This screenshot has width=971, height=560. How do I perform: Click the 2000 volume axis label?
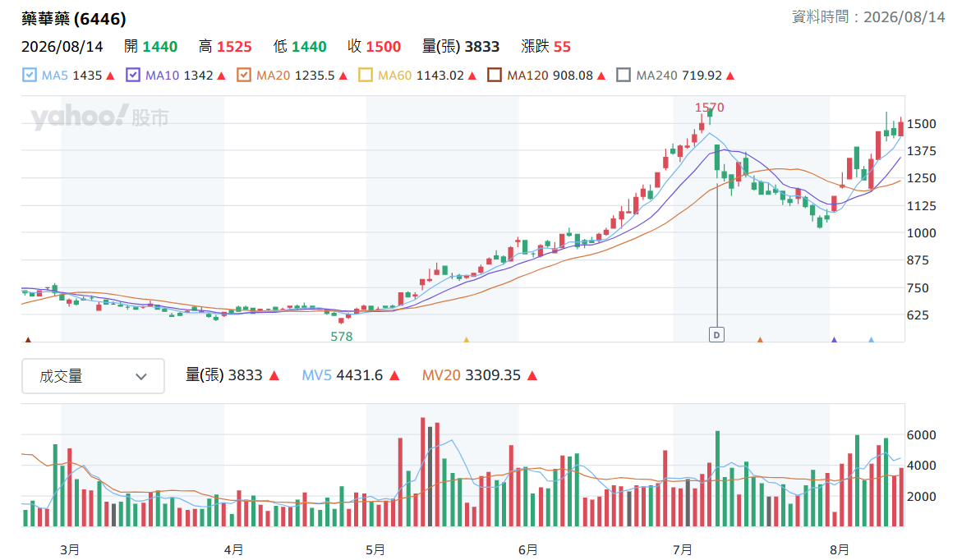click(922, 496)
